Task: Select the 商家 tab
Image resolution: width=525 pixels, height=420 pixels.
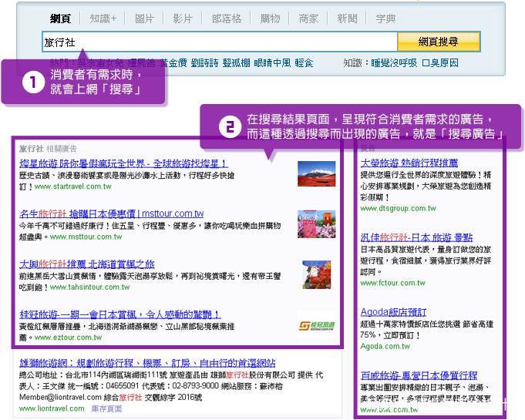Action: click(308, 18)
